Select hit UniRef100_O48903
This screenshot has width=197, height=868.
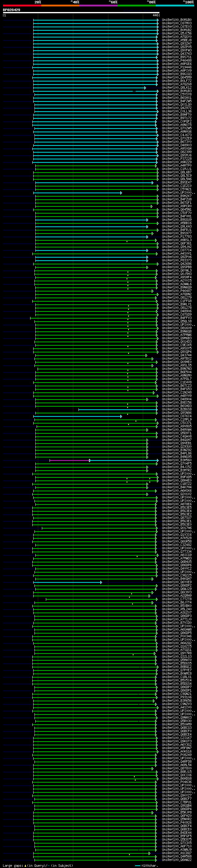tap(176, 145)
